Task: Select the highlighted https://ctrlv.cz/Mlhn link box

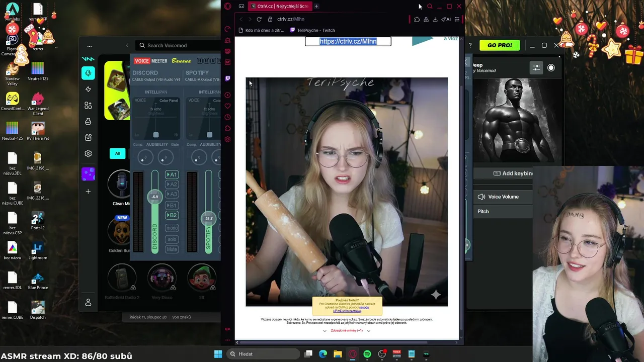Action: [x=348, y=41]
